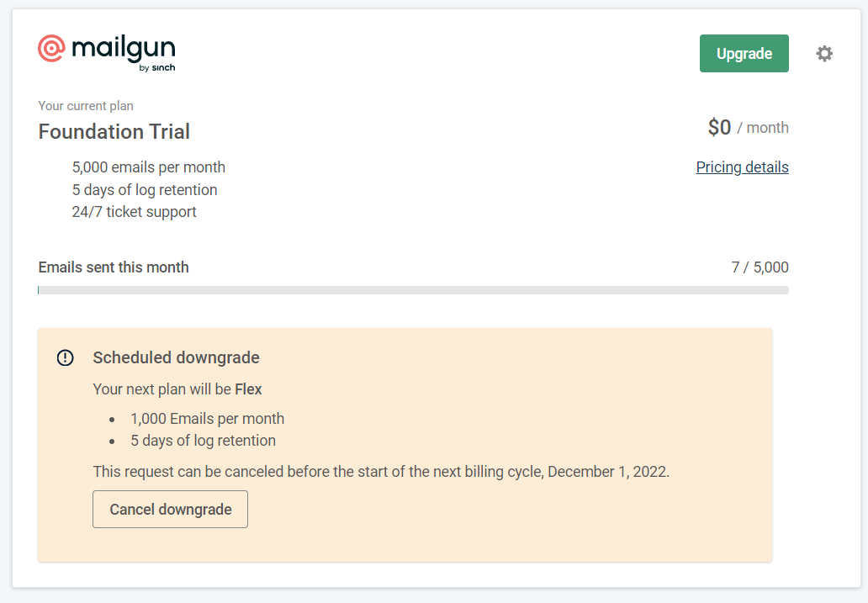Viewport: 868px width, 603px height.
Task: Click the 7 / 5,000 usage count
Action: (x=759, y=267)
